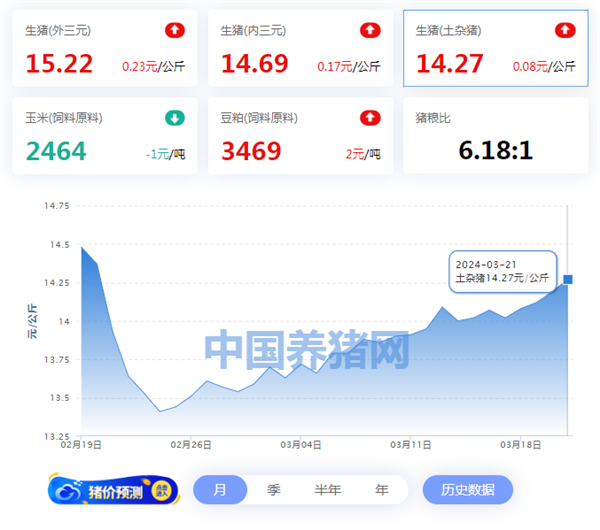Click the red up arrow on 生猪(内三元) card
The height and width of the screenshot is (530, 600).
(370, 31)
